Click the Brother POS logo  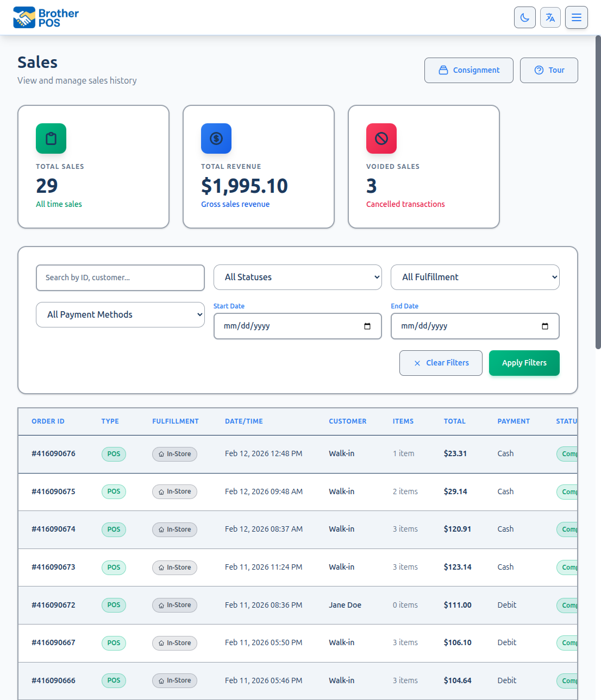coord(45,17)
